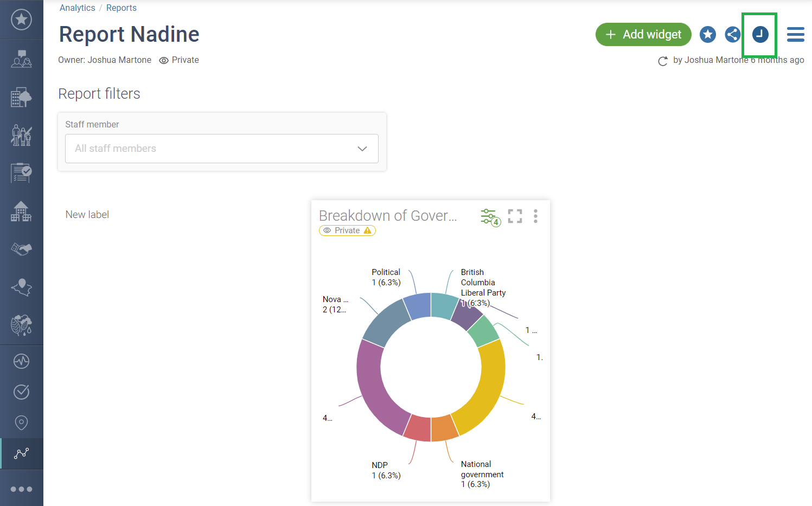
Task: Expand the chart widget to fullscreen
Action: coord(515,216)
